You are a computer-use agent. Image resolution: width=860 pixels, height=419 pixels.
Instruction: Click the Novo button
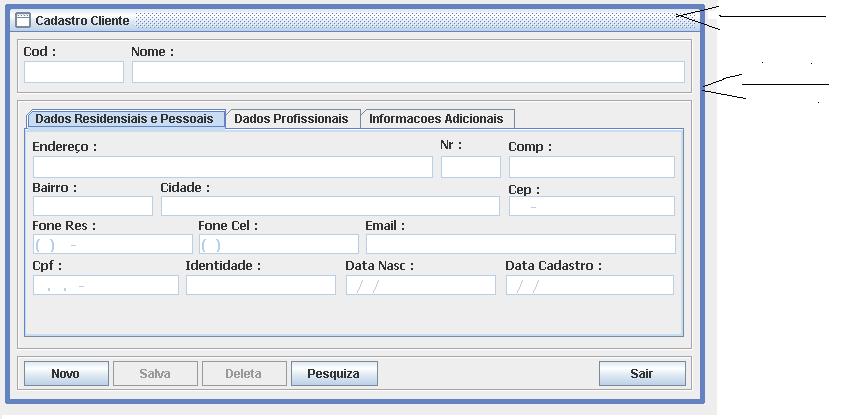tap(66, 373)
